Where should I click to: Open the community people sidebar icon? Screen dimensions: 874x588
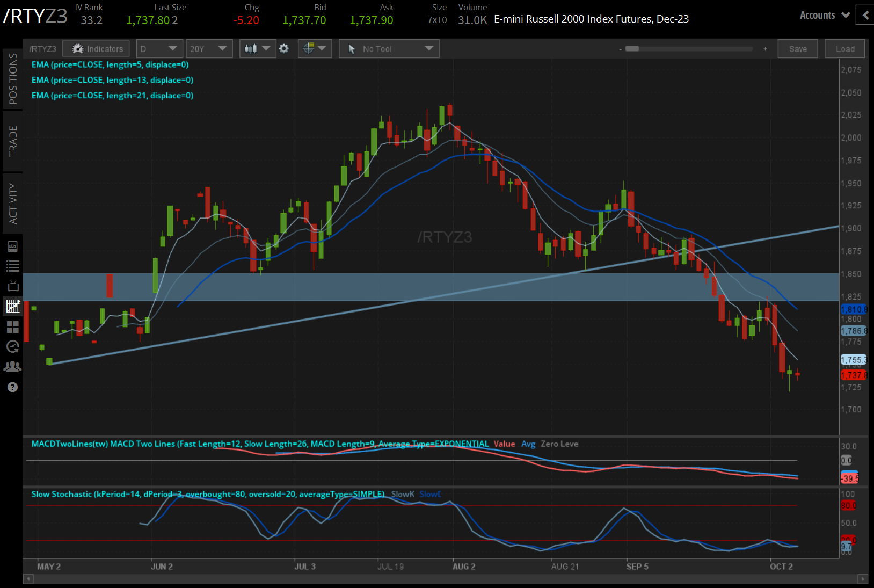[x=12, y=367]
